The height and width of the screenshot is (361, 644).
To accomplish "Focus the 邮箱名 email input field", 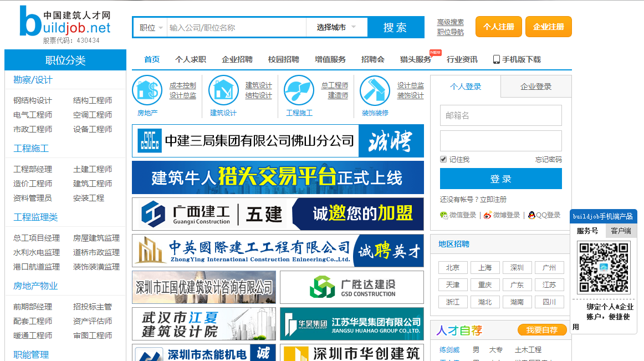I will (500, 115).
